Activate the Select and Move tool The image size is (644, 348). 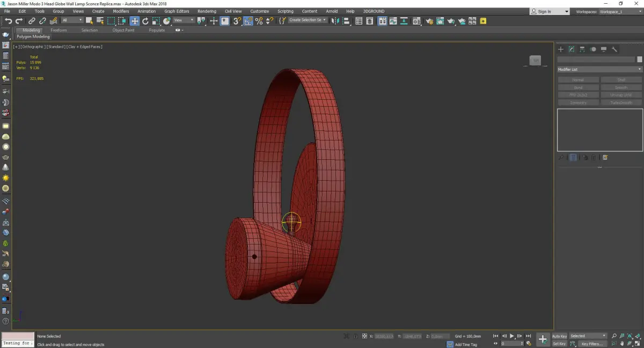134,21
